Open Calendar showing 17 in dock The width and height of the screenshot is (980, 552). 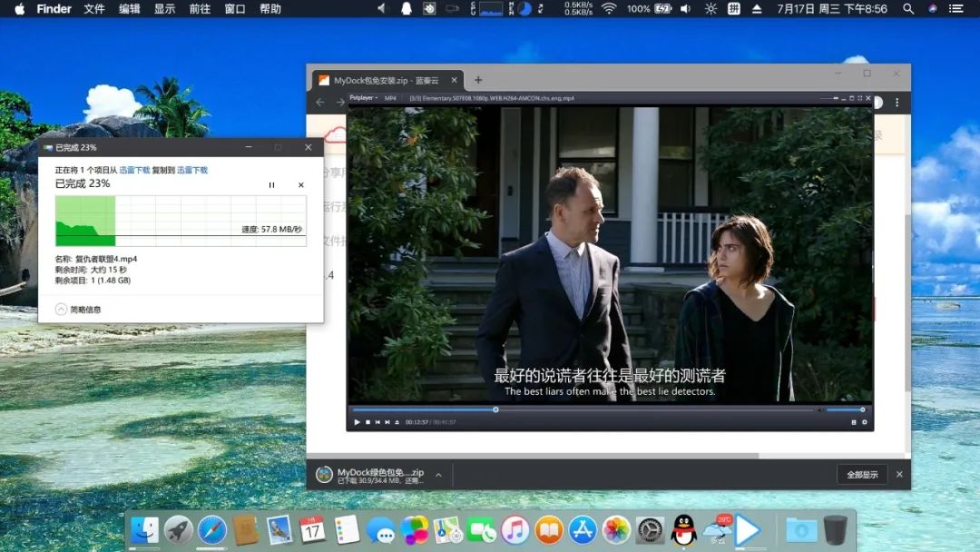coord(312,531)
